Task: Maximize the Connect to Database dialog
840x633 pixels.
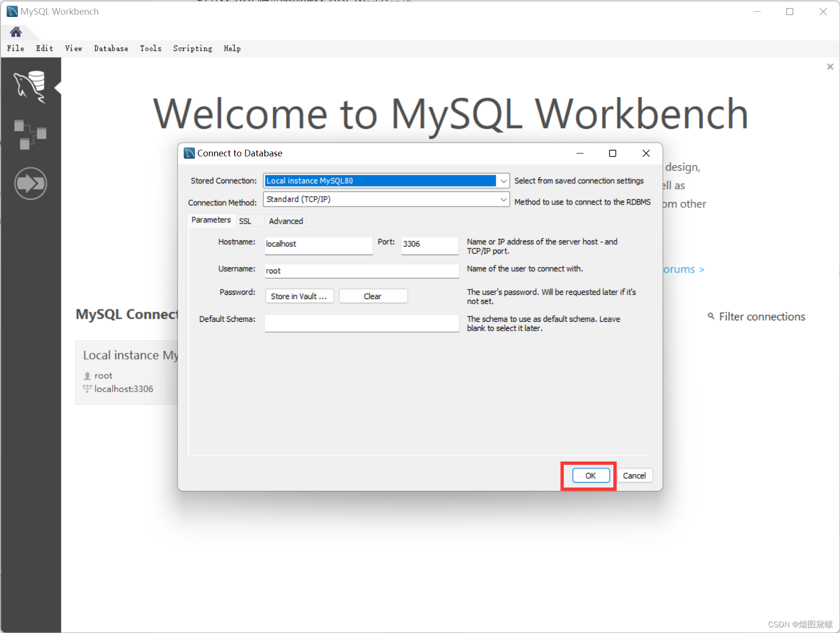Action: coord(612,153)
